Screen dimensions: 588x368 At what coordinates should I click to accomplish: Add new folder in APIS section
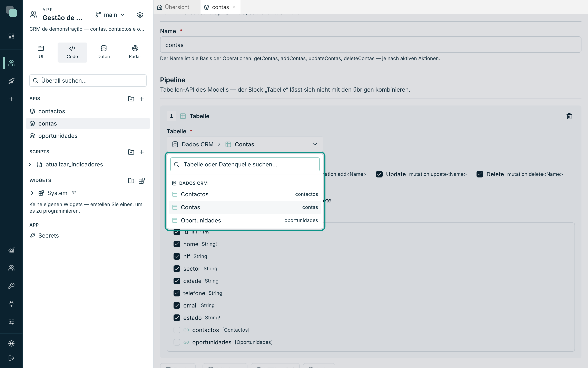pos(131,99)
